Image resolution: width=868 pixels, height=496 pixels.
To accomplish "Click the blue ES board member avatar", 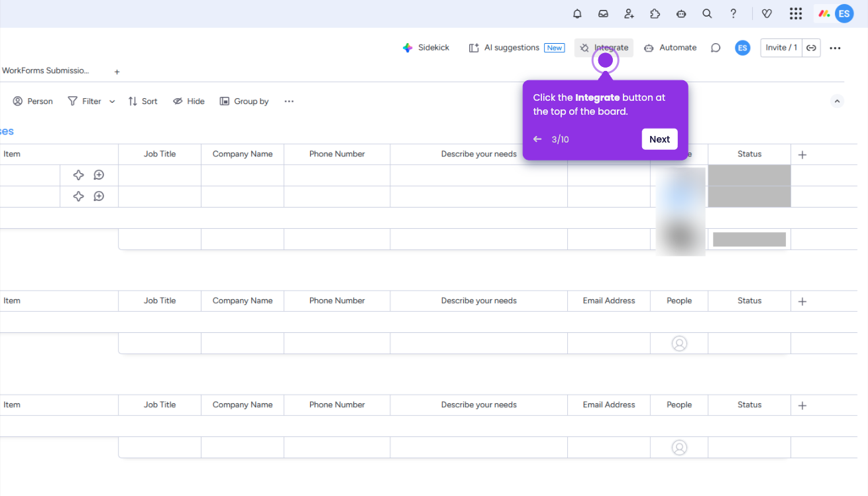I will (x=743, y=48).
